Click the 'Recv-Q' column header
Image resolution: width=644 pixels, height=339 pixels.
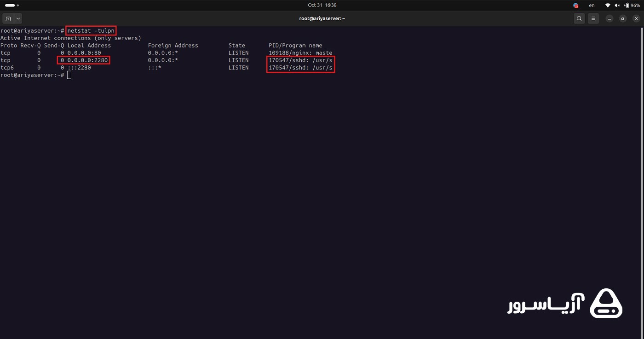pyautogui.click(x=30, y=45)
